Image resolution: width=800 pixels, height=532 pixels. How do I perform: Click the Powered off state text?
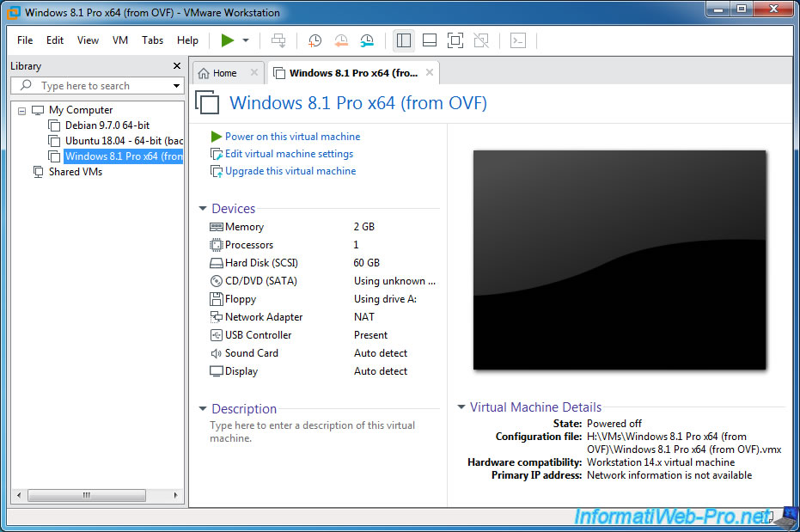614,424
